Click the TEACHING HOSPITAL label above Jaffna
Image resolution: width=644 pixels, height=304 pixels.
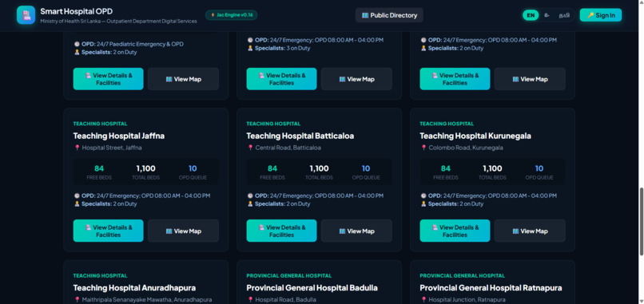(x=100, y=124)
